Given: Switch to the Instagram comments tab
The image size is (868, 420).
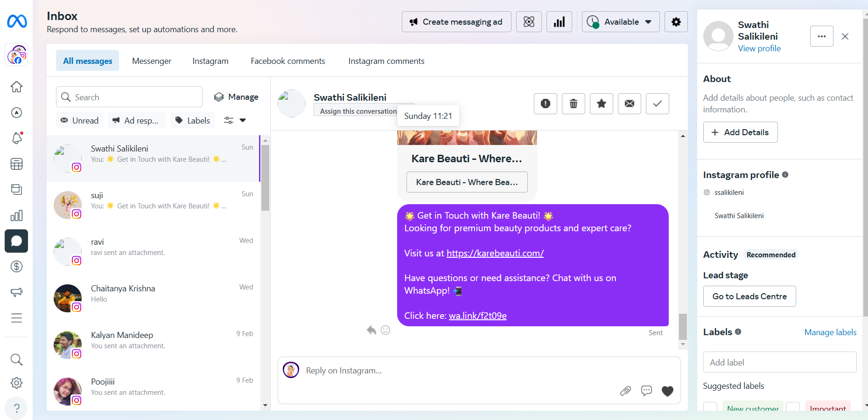Looking at the screenshot, I should tap(386, 61).
